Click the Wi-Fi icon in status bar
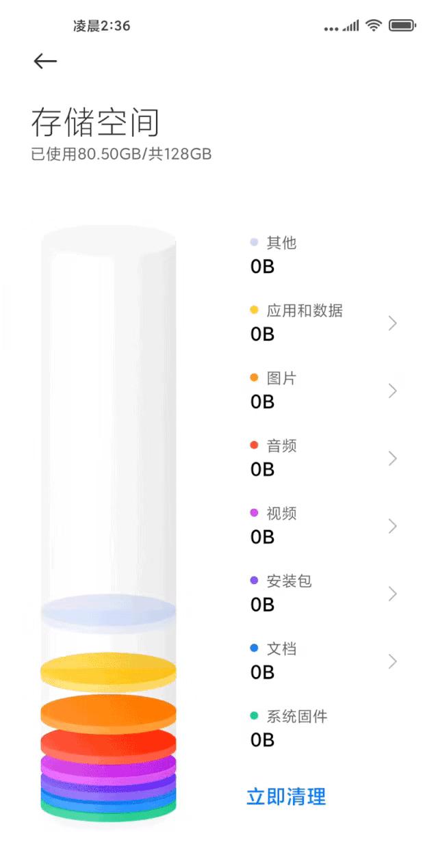Viewport: 438px width, 868px height. click(x=374, y=25)
